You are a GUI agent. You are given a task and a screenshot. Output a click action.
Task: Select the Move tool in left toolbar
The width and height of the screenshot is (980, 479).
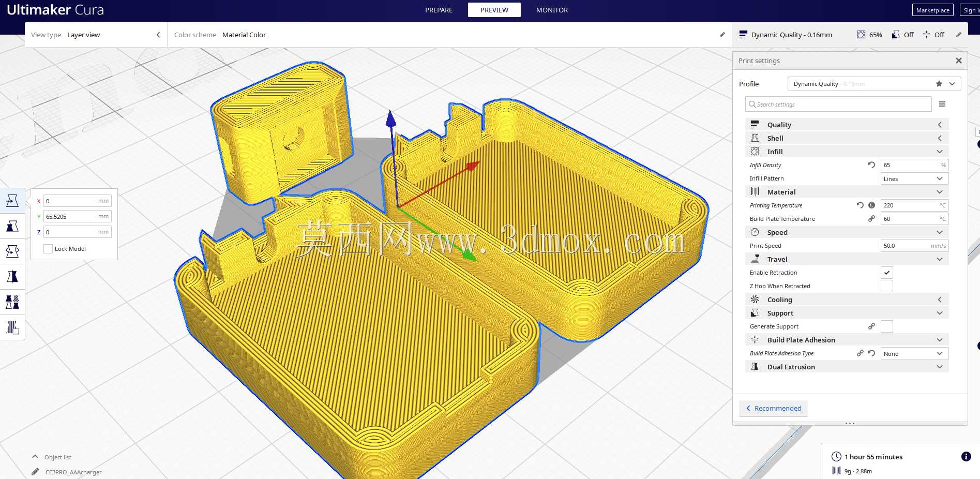pyautogui.click(x=12, y=201)
